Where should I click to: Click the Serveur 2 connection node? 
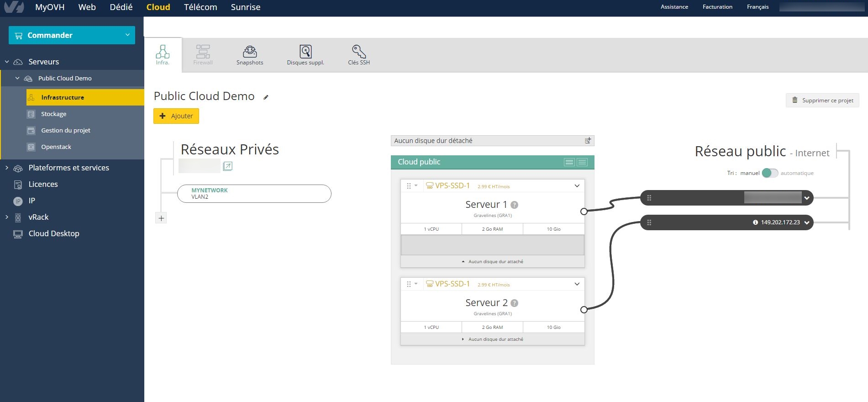tap(584, 310)
